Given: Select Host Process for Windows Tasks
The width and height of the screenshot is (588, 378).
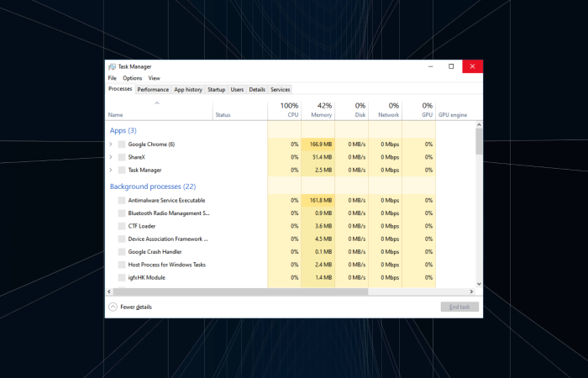Looking at the screenshot, I should point(167,265).
